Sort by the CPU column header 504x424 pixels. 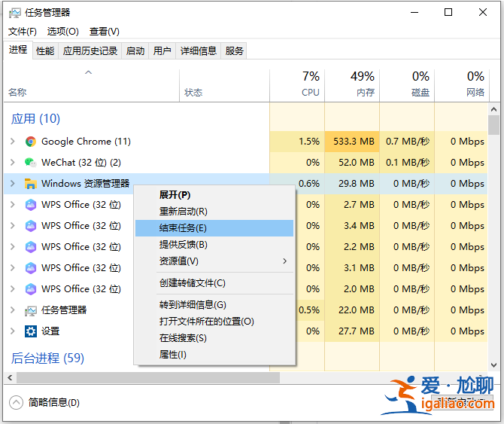[297, 86]
